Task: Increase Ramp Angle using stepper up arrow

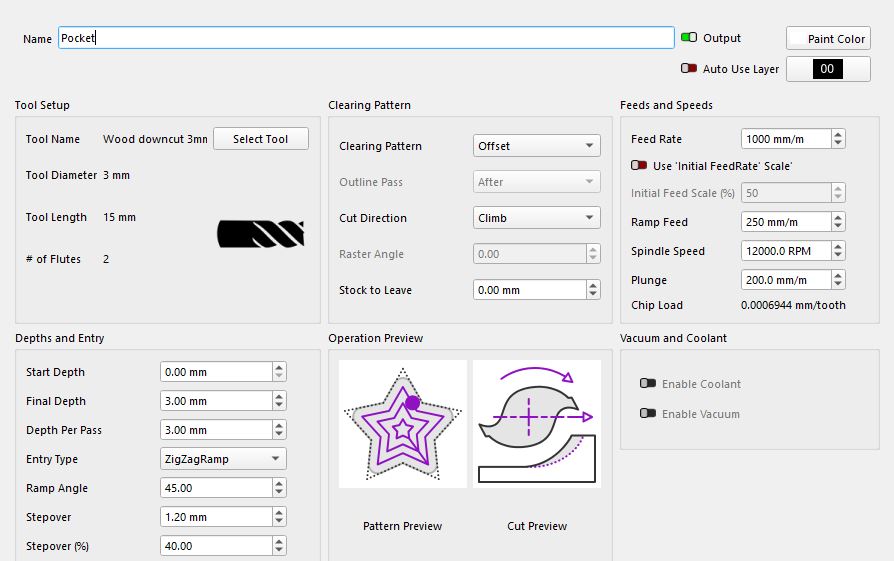Action: (279, 484)
